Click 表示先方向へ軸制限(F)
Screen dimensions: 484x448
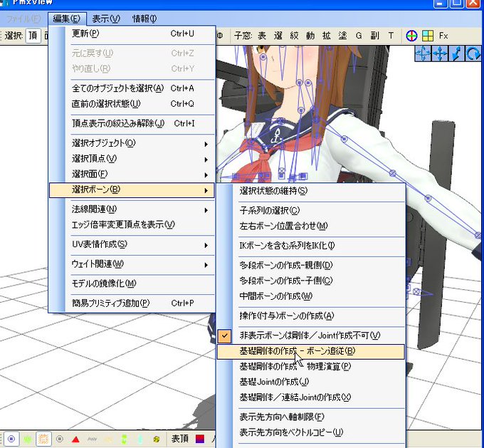[x=311, y=417]
